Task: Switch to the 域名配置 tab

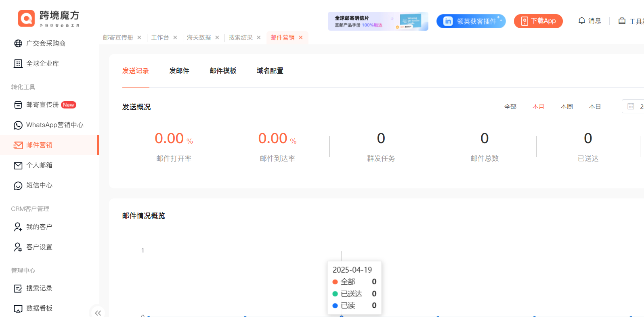Action: [270, 71]
